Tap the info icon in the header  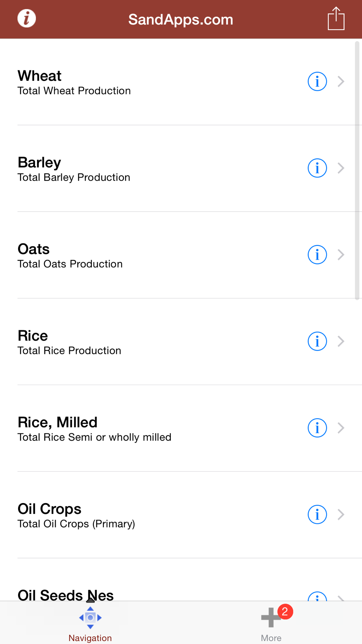(x=27, y=18)
